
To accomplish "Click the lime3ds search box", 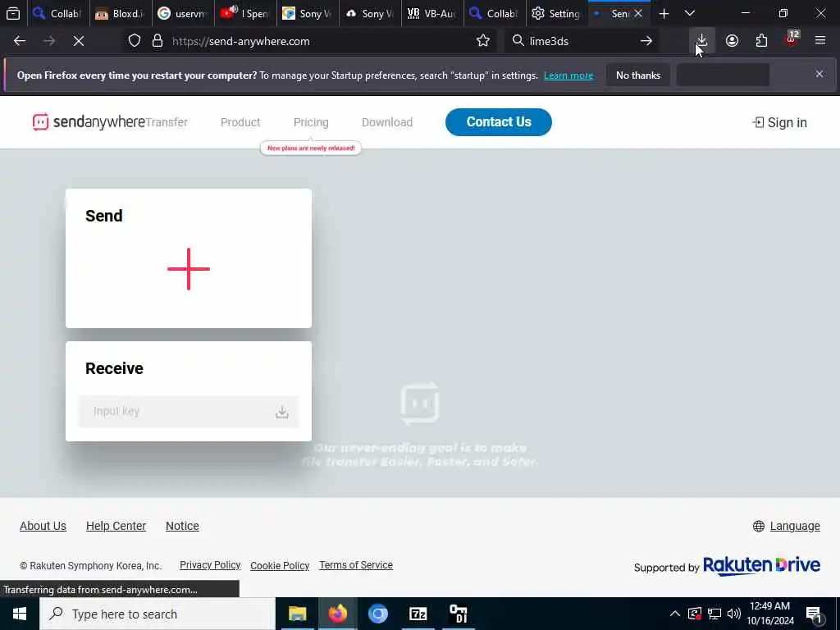I will click(x=582, y=41).
